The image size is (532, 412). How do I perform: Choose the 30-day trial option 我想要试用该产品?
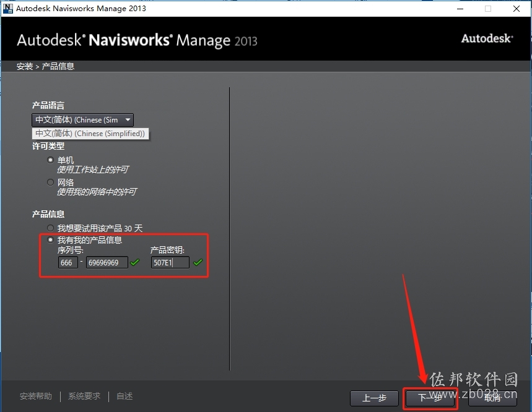click(51, 228)
